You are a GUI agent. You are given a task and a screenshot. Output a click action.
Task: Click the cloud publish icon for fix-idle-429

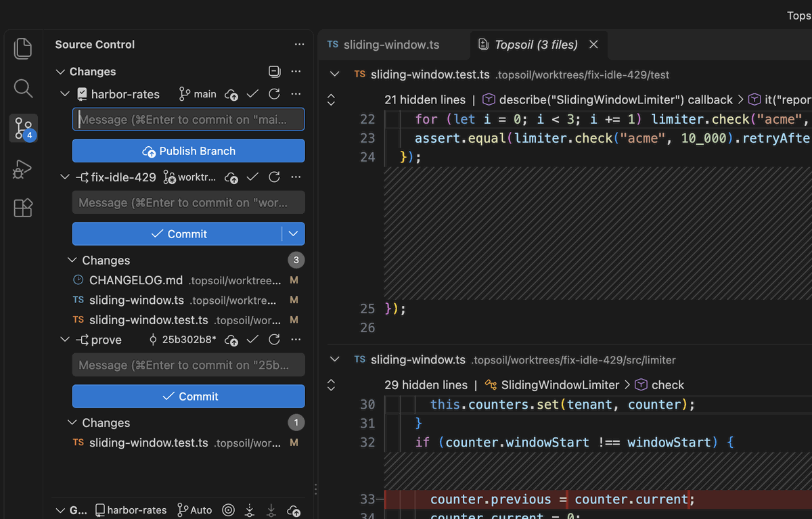231,177
